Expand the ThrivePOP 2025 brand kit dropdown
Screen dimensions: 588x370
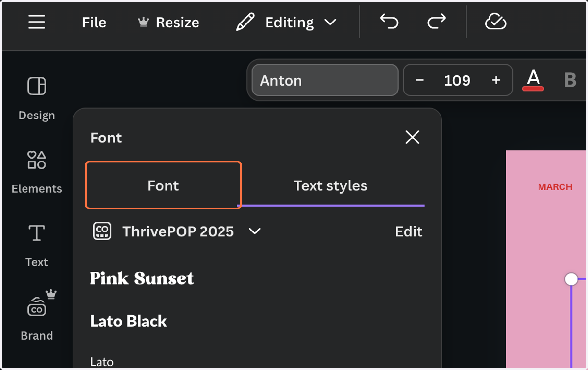point(255,231)
